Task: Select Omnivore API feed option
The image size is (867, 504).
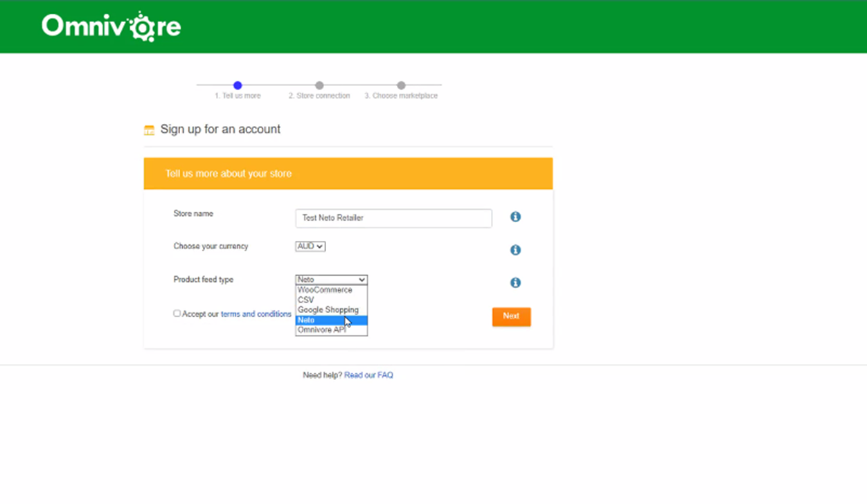Action: pos(324,330)
